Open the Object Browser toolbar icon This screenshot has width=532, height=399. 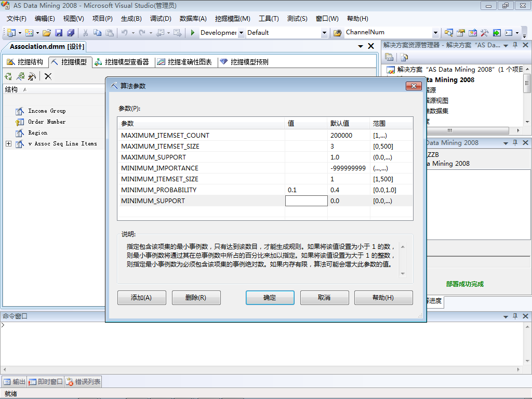pos(473,33)
